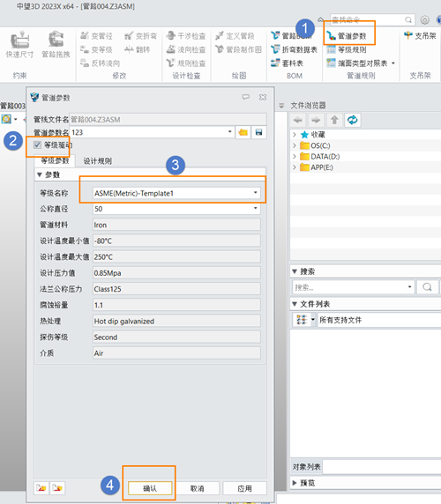This screenshot has height=504, width=441.
Task: Expand the 预览 section
Action: coord(295,483)
